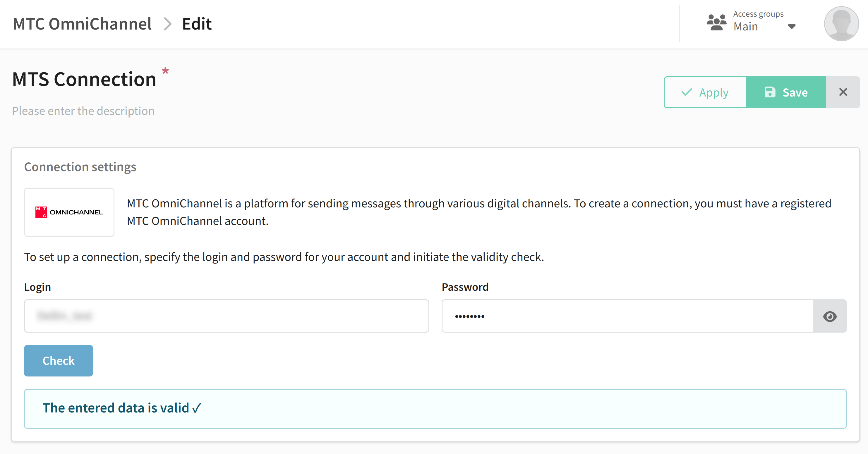The width and height of the screenshot is (868, 454).
Task: Click the checkmark icon on Apply
Action: tap(687, 92)
